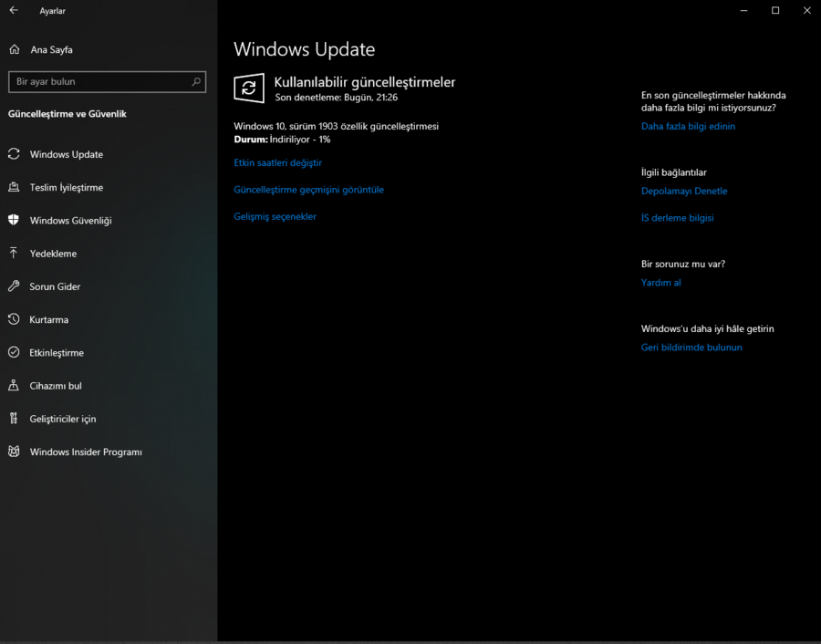Maximize the Ayarlar window
Screen dimensions: 821x644
[775, 10]
